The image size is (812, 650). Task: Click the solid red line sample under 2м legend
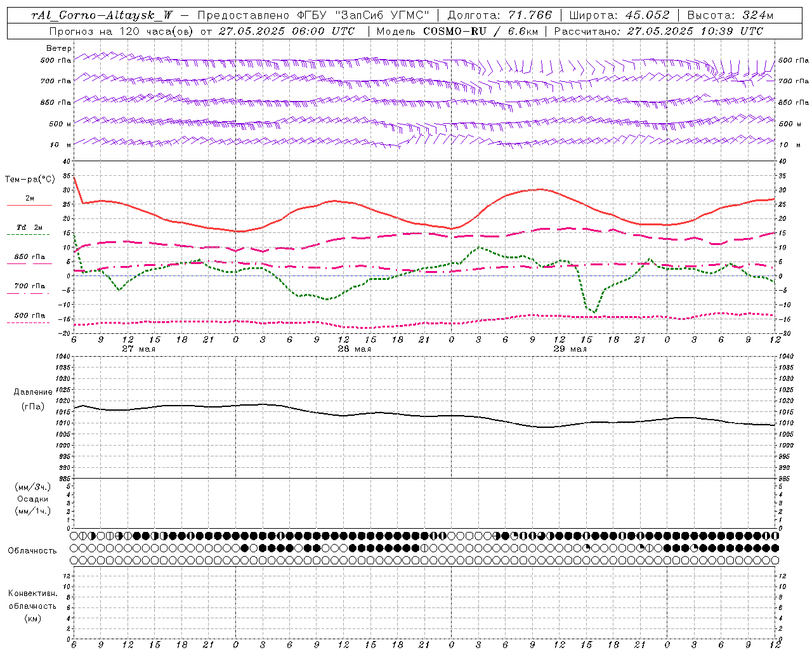(29, 206)
